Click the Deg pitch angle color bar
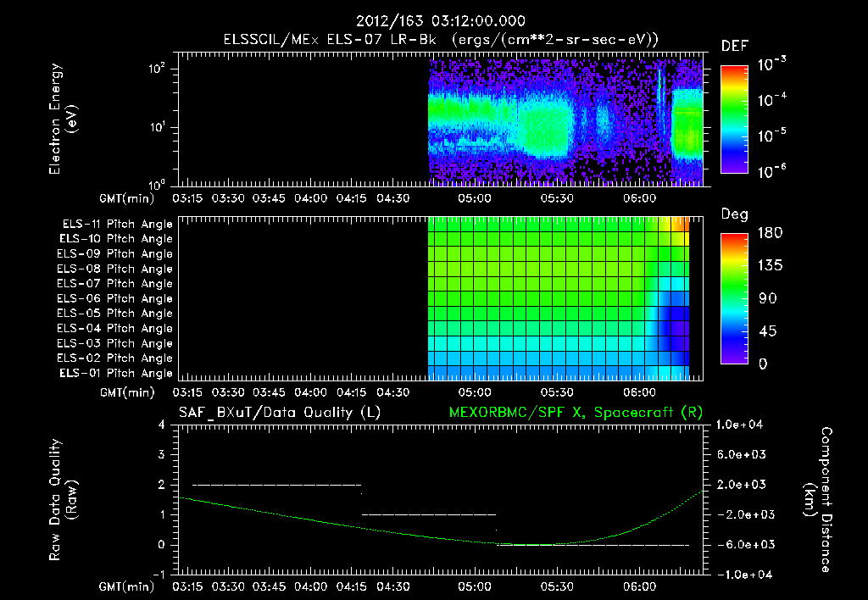Image resolution: width=868 pixels, height=600 pixels. click(x=734, y=298)
